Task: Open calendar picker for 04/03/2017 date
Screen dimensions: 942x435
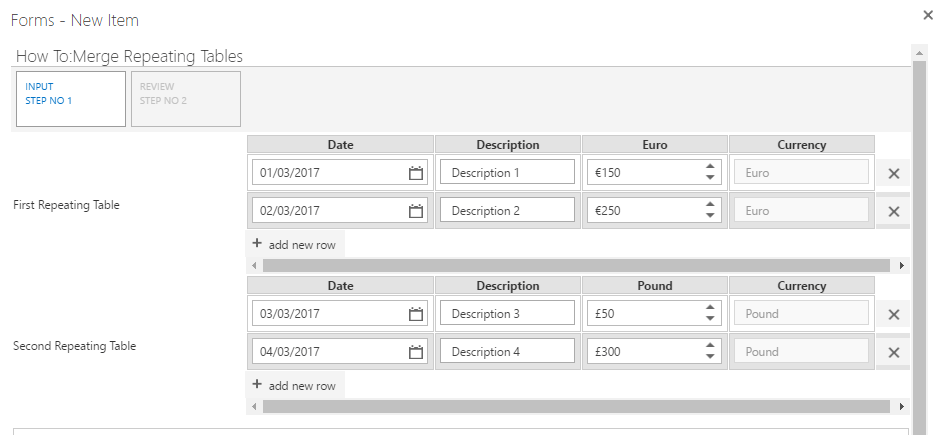Action: point(416,352)
